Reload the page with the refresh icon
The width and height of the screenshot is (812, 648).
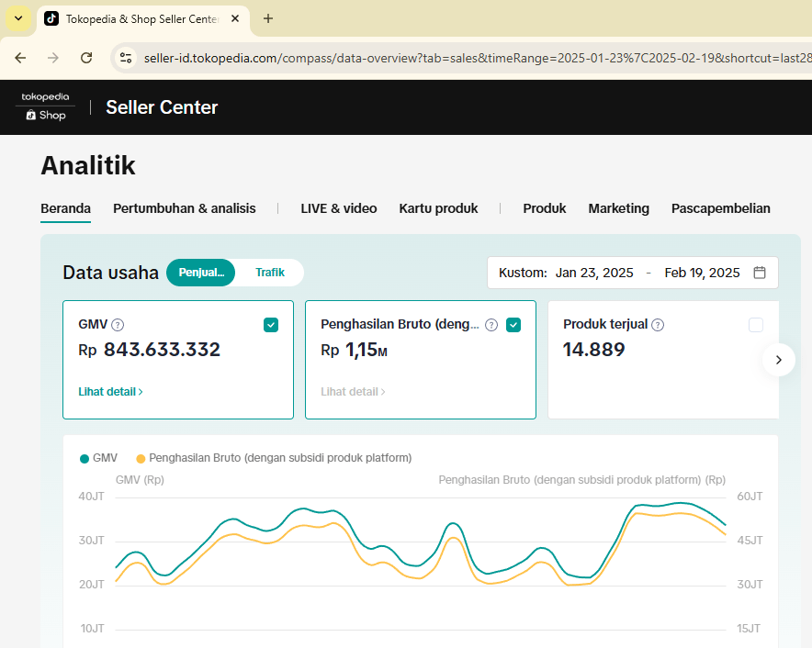pos(86,58)
